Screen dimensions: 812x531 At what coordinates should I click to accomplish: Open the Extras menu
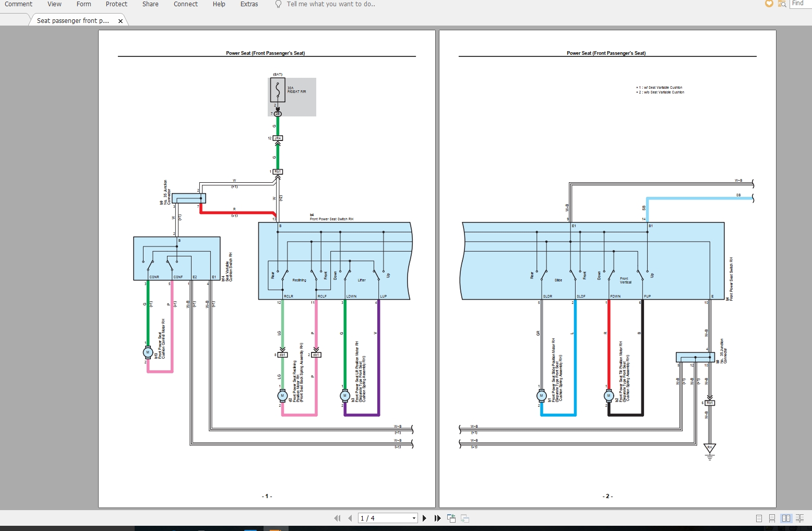(249, 4)
